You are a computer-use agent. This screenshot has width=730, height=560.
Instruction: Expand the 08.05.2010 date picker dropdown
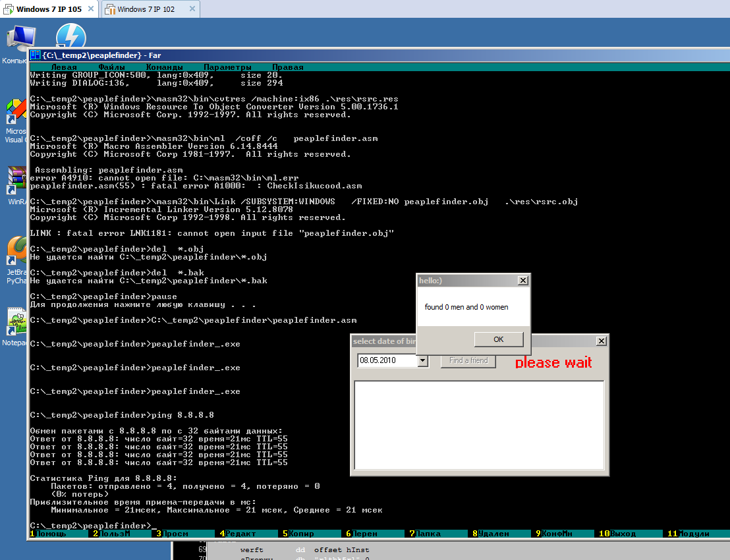point(423,361)
